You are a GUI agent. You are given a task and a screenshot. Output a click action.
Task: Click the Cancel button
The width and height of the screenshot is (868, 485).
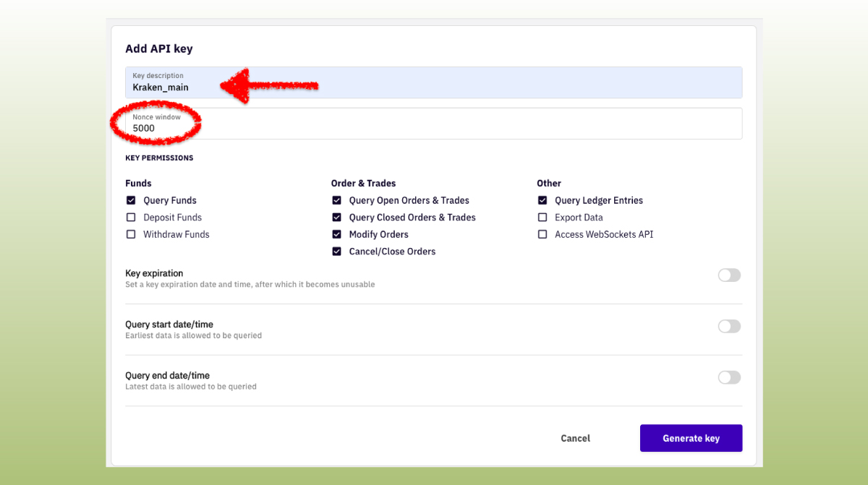[575, 438]
